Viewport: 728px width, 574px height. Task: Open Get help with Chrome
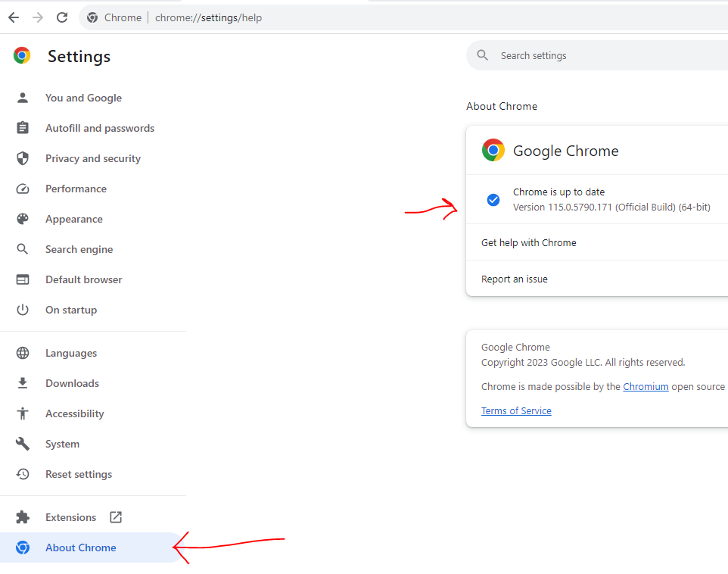pos(597,242)
